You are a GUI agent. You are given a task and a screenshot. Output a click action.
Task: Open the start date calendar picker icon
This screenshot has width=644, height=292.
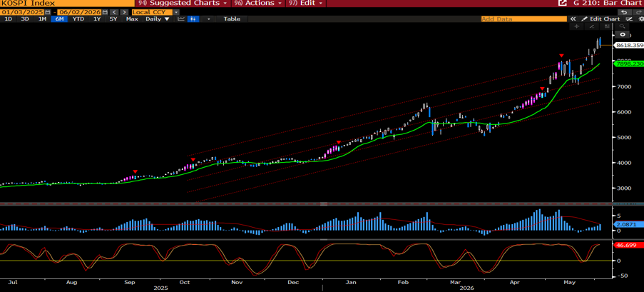click(48, 12)
